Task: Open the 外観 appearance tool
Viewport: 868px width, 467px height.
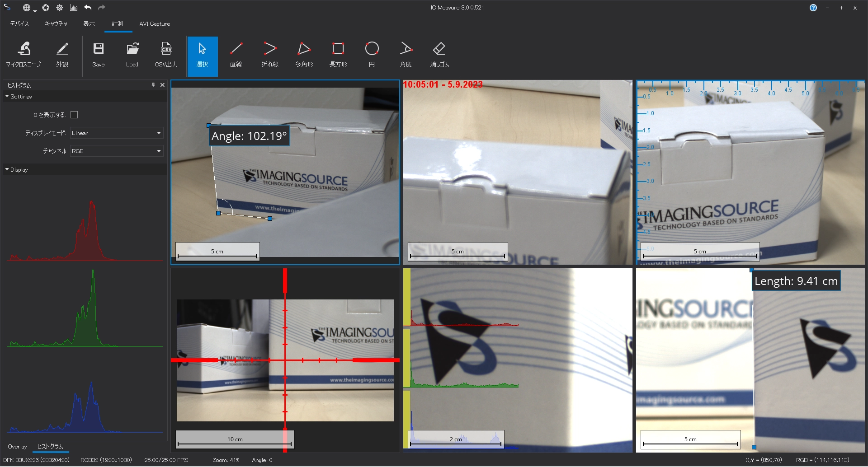Action: coord(62,56)
